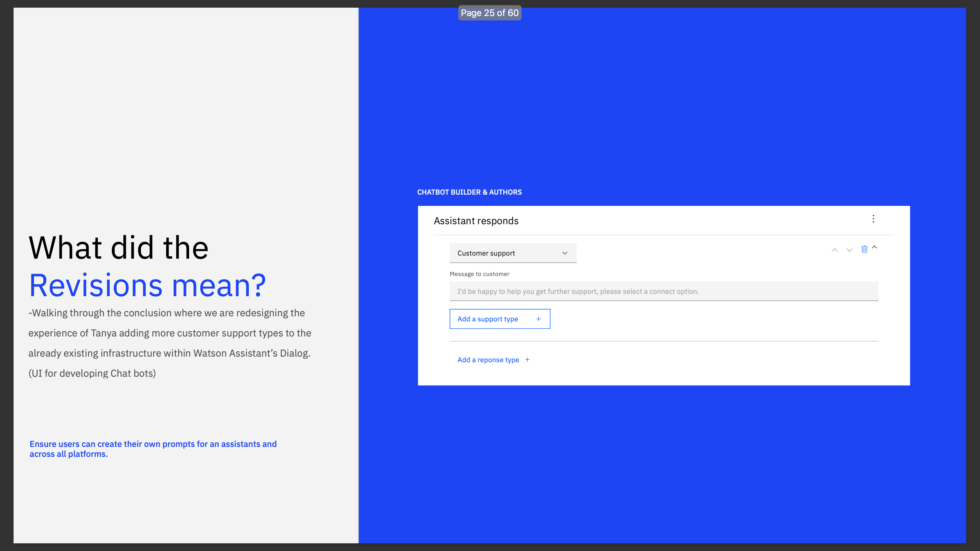Select the Assistant responds heading
This screenshot has height=551, width=980.
pyautogui.click(x=476, y=221)
